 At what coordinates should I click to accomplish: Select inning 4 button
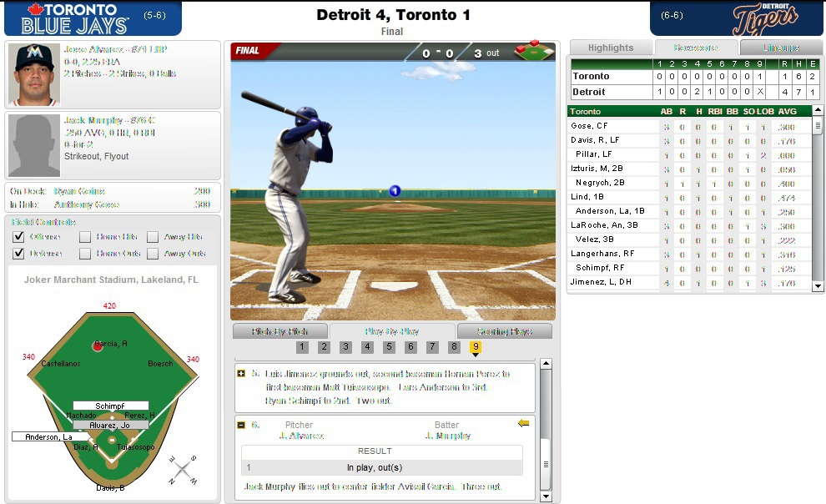coord(367,346)
